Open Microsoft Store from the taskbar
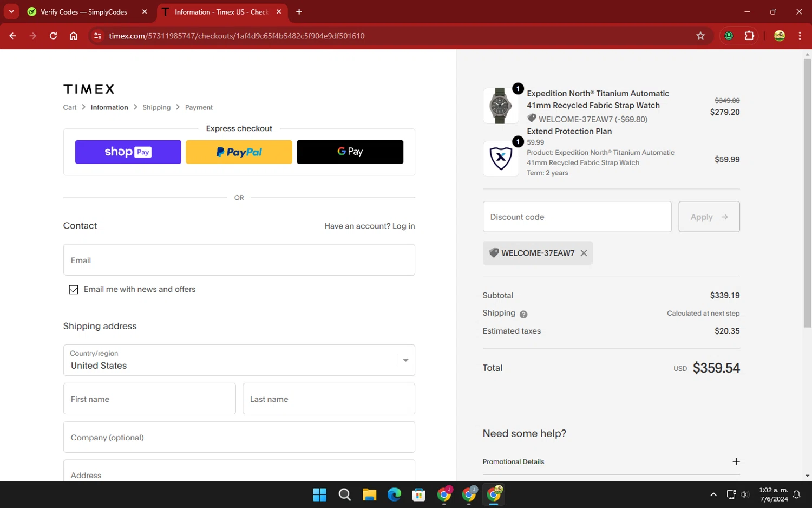Screen dimensions: 812x508 tap(419, 494)
